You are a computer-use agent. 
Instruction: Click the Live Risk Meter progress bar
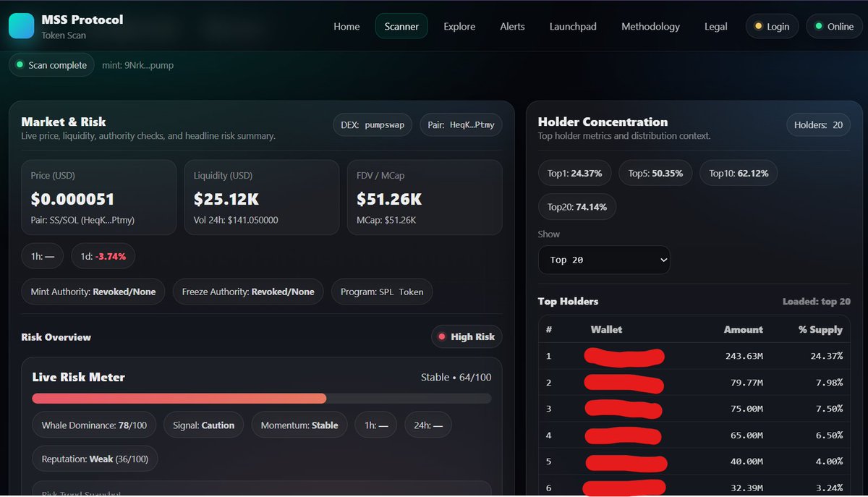(262, 399)
